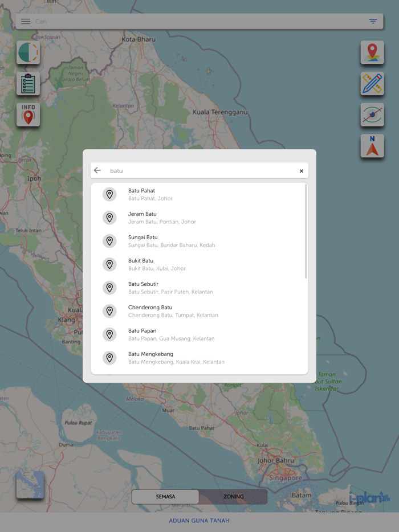399x532 pixels.
Task: Open the map location marker tool
Action: point(372,52)
